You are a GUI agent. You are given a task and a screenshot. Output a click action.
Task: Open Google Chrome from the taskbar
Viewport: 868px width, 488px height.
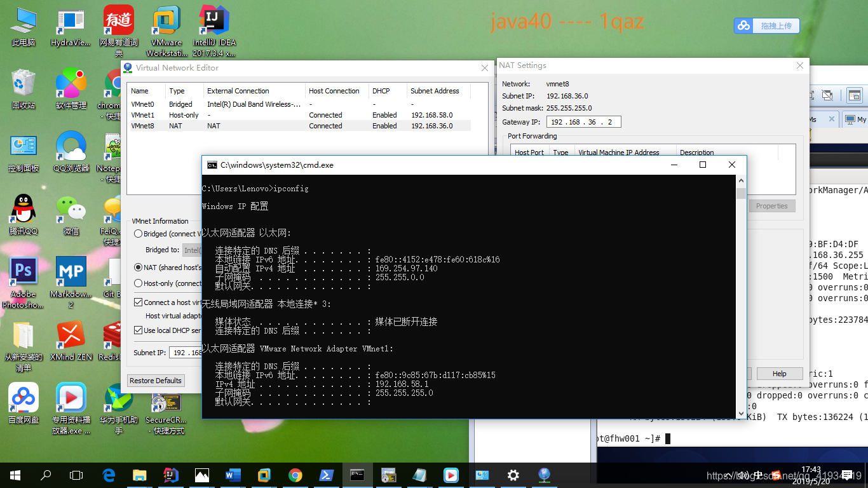[295, 475]
